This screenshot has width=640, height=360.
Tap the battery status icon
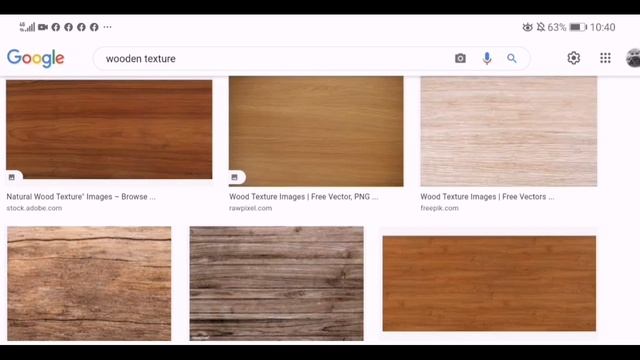pyautogui.click(x=578, y=27)
